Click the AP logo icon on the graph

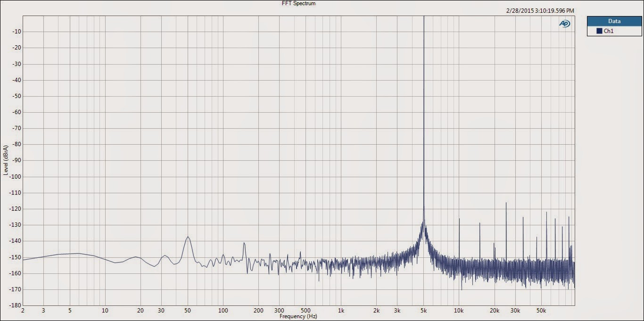pos(564,24)
